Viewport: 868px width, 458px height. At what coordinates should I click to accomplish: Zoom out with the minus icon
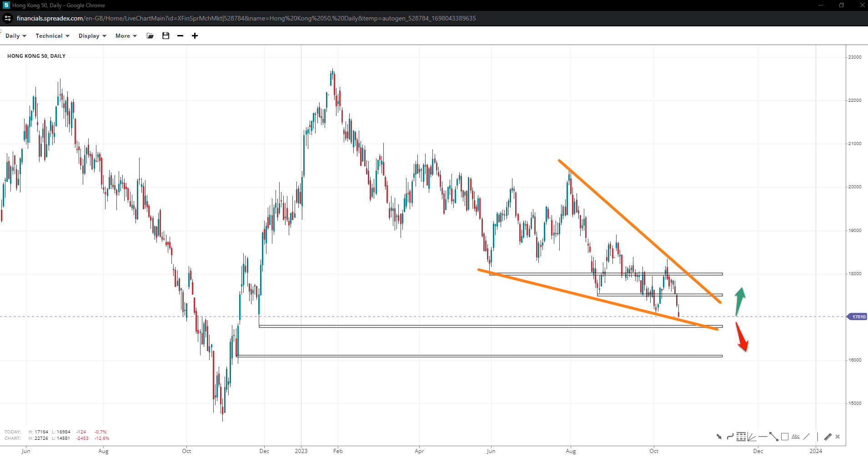pos(180,36)
